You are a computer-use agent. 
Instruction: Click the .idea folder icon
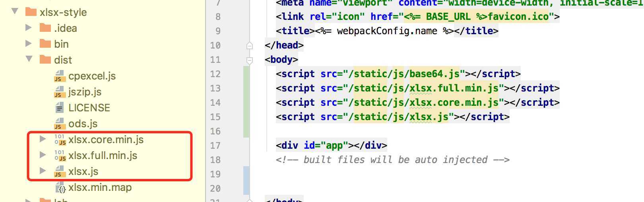click(x=45, y=28)
